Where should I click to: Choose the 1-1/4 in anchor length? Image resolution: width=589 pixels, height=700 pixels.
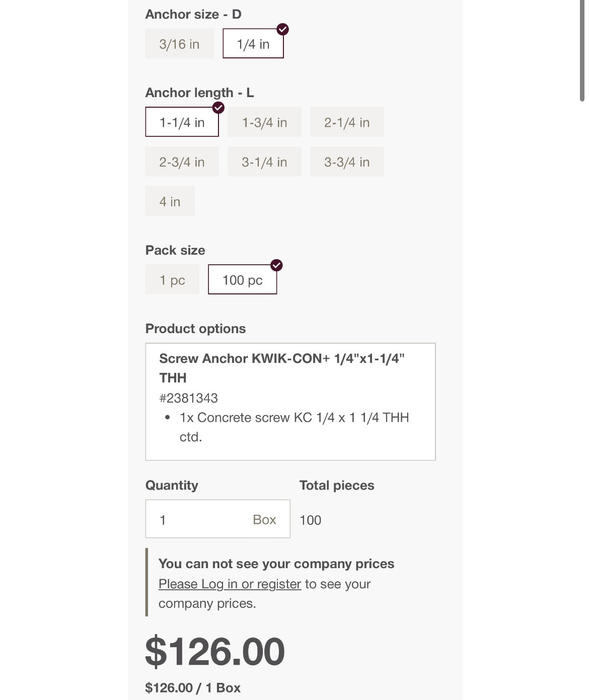point(182,122)
